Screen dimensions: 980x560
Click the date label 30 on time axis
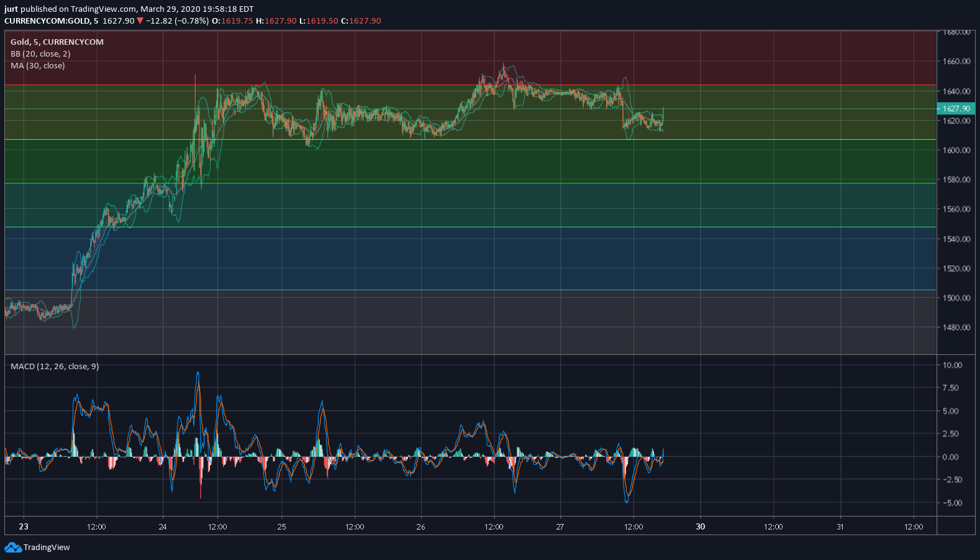tap(701, 526)
